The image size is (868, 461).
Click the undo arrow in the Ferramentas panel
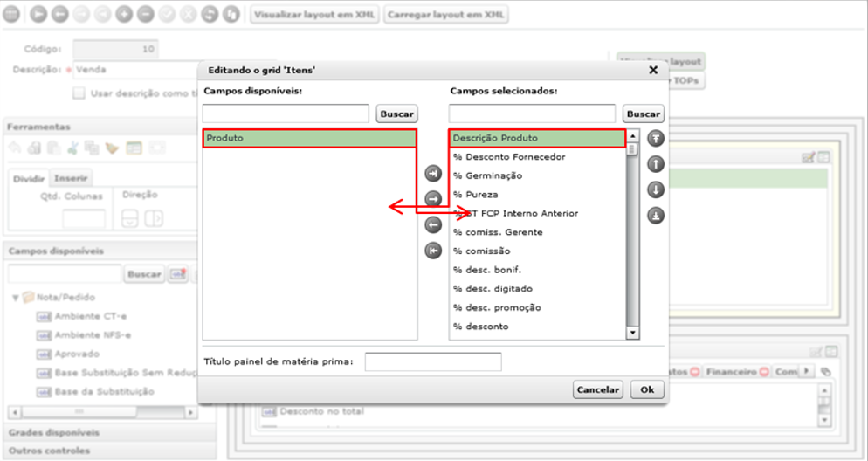point(16,148)
